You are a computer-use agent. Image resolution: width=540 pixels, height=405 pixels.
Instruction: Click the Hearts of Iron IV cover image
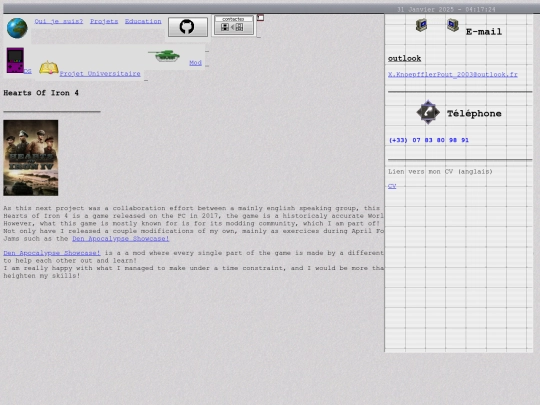31,158
